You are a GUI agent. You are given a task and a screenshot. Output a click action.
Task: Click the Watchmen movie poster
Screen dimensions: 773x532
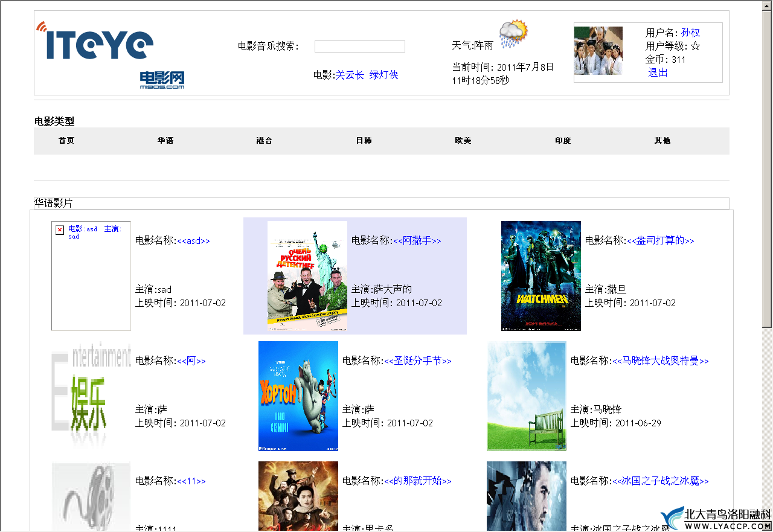541,276
